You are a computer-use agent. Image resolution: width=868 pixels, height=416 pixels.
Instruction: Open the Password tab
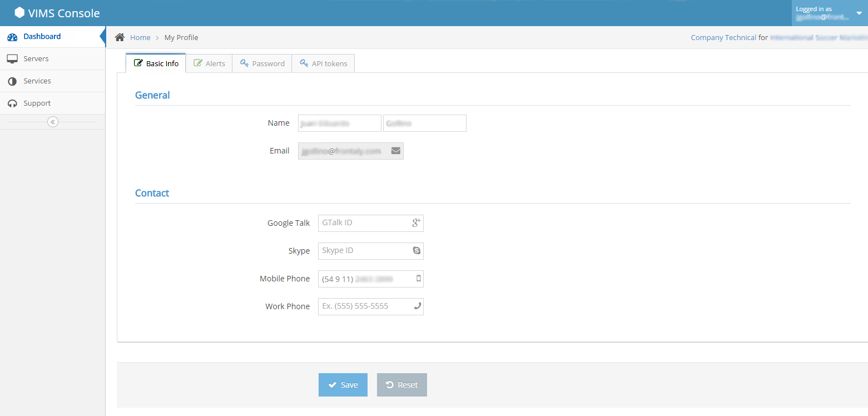[x=262, y=63]
